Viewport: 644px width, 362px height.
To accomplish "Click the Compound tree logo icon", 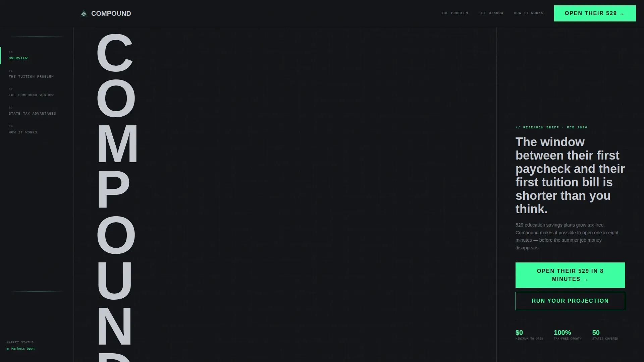I will coord(84,13).
